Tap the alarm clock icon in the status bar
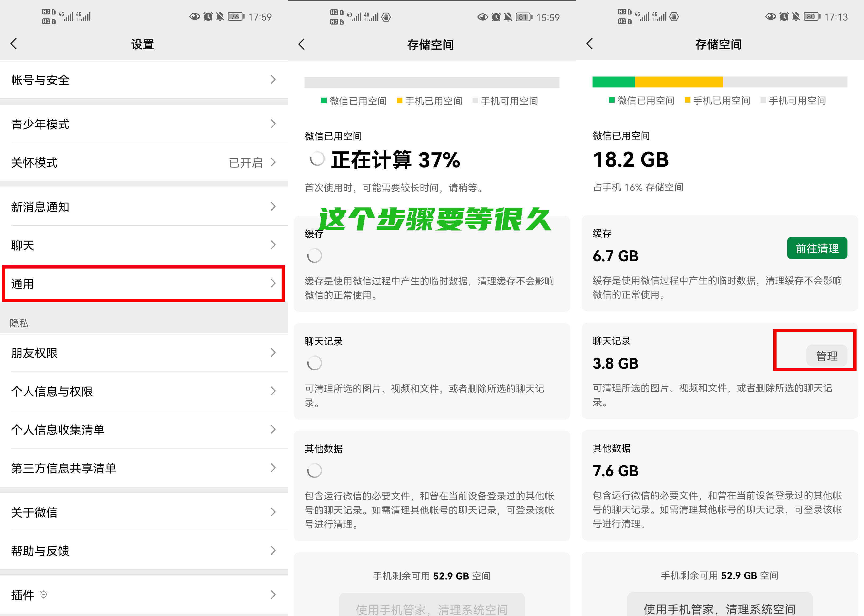864x616 pixels. click(x=208, y=16)
